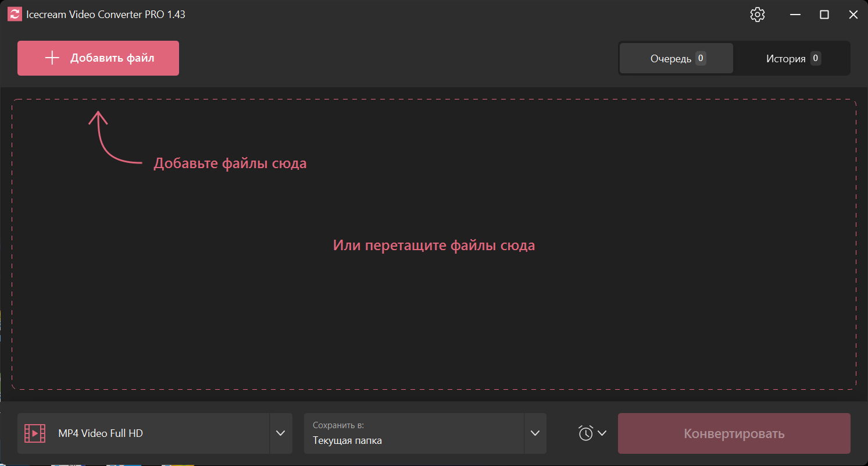Click the film strip format icon

[35, 433]
